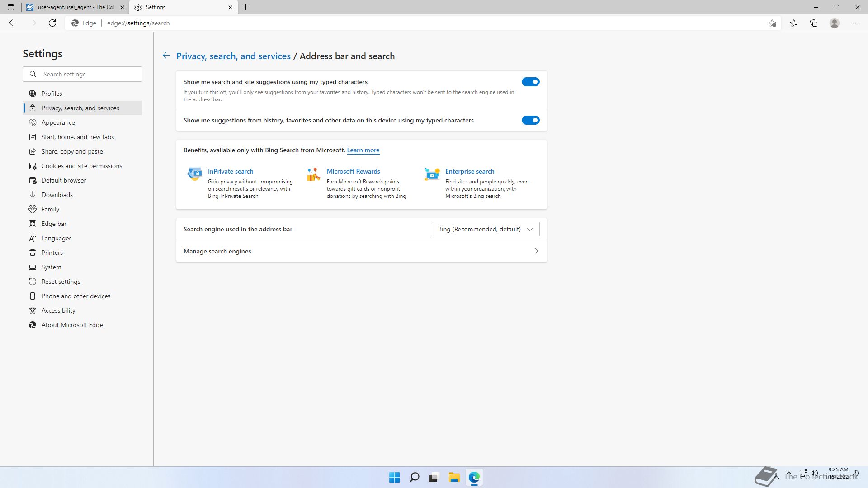The image size is (868, 488).
Task: Click the Enterprise search icon
Action: 432,174
